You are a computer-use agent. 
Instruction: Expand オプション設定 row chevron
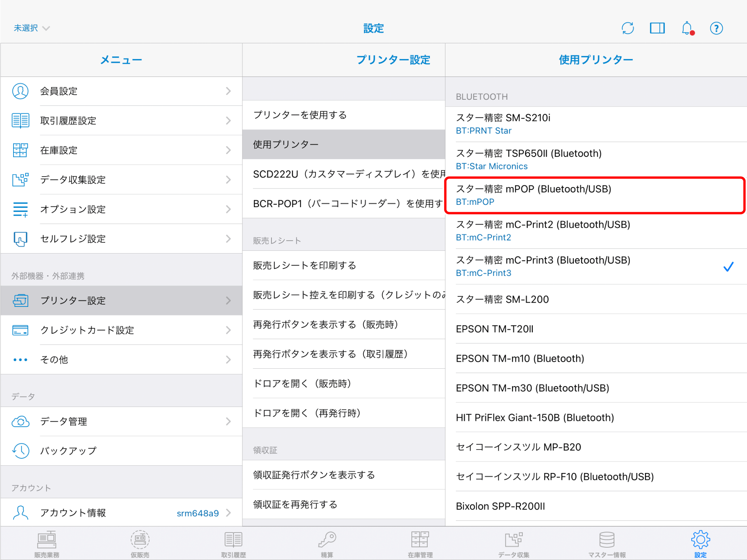point(229,209)
